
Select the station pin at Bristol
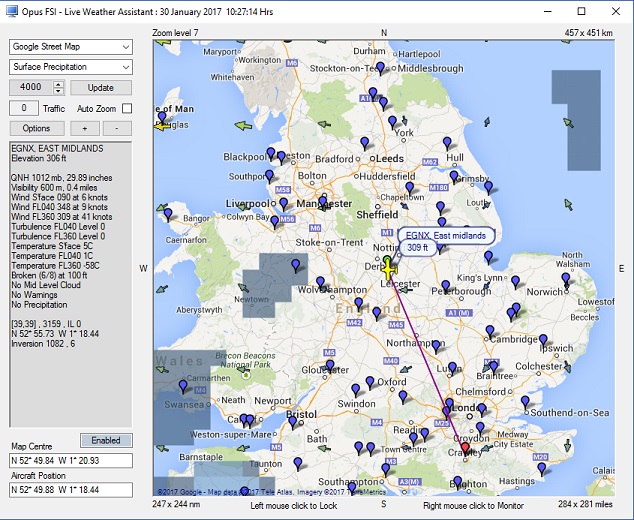(293, 423)
